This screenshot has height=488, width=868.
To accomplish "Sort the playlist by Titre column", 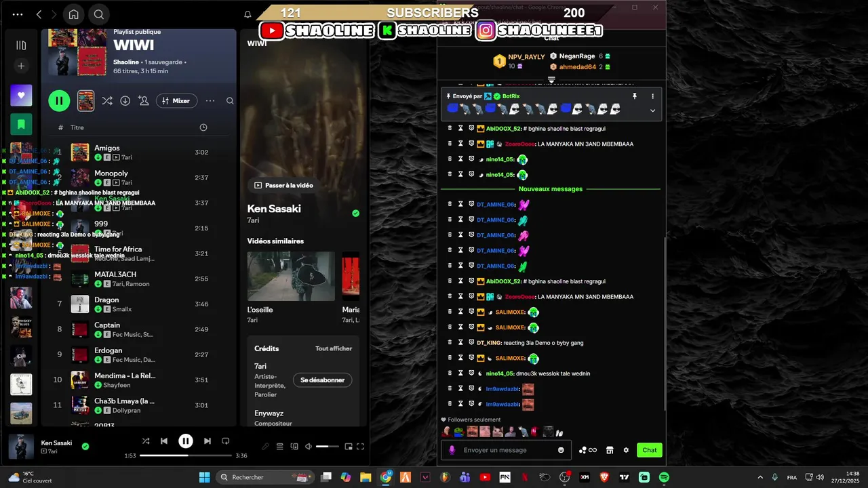I will [x=77, y=127].
